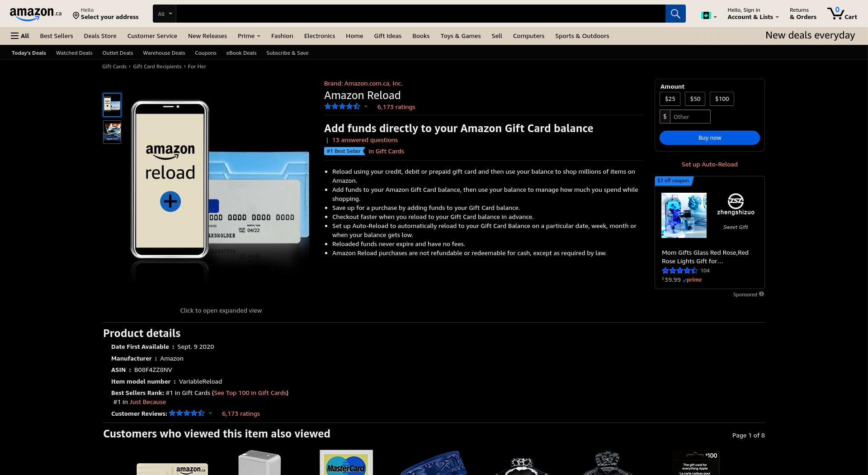This screenshot has width=868, height=475.
Task: Open the Coupons tab
Action: coord(206,53)
